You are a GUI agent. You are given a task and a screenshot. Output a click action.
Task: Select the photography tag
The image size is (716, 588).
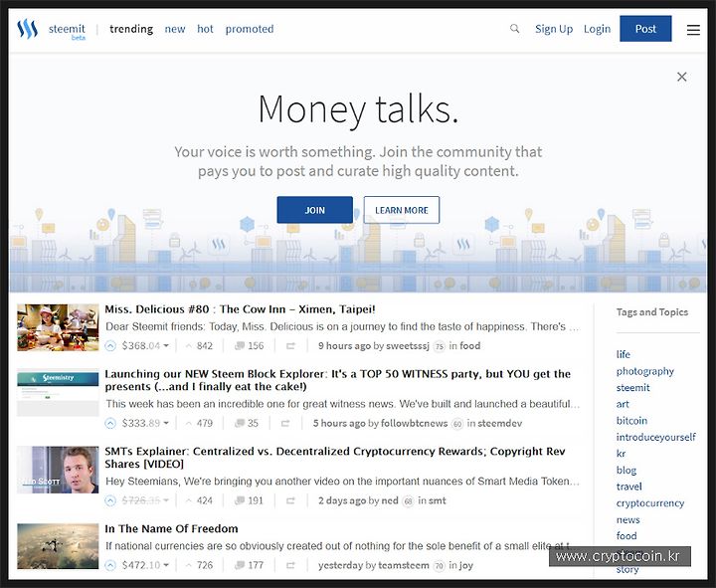click(x=644, y=371)
